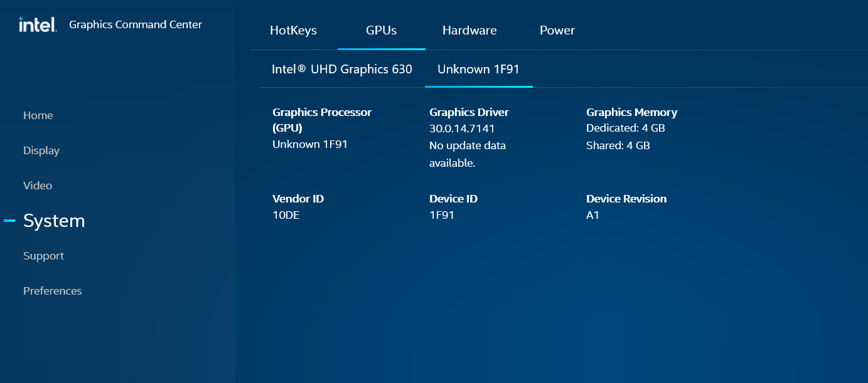Select the GPUs tab

pyautogui.click(x=381, y=30)
